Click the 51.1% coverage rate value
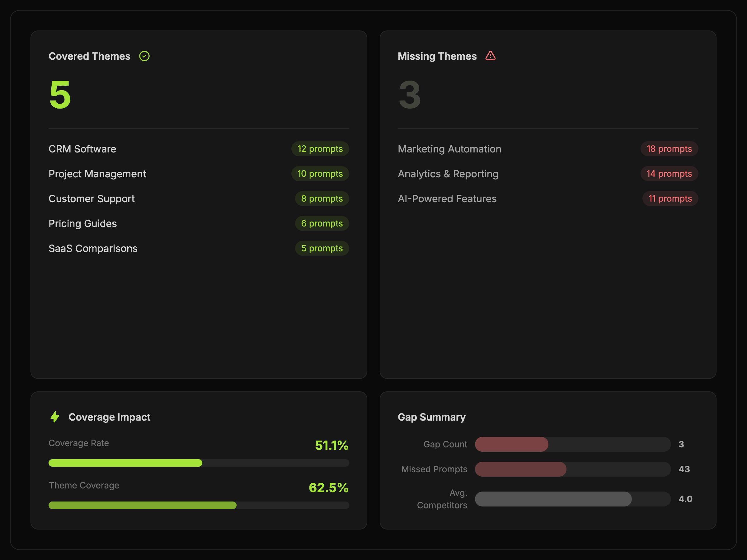The image size is (747, 560). [331, 445]
